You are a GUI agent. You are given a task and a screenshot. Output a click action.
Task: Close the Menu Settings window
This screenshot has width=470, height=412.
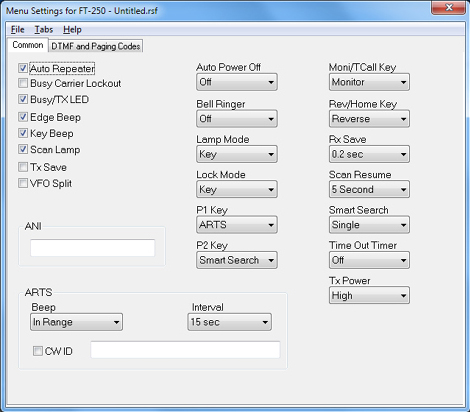[448, 7]
